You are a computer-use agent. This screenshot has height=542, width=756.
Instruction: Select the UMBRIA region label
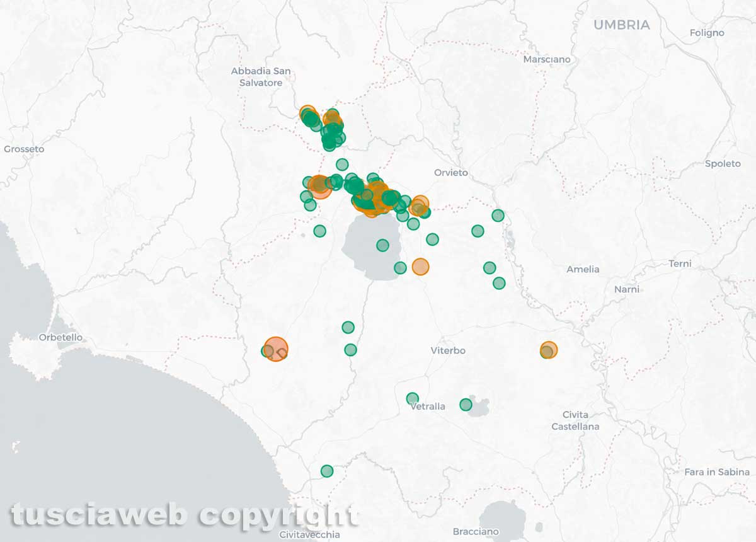click(x=622, y=25)
